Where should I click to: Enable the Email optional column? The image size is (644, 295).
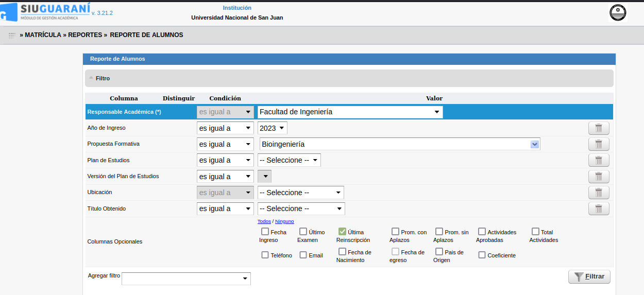coord(303,255)
